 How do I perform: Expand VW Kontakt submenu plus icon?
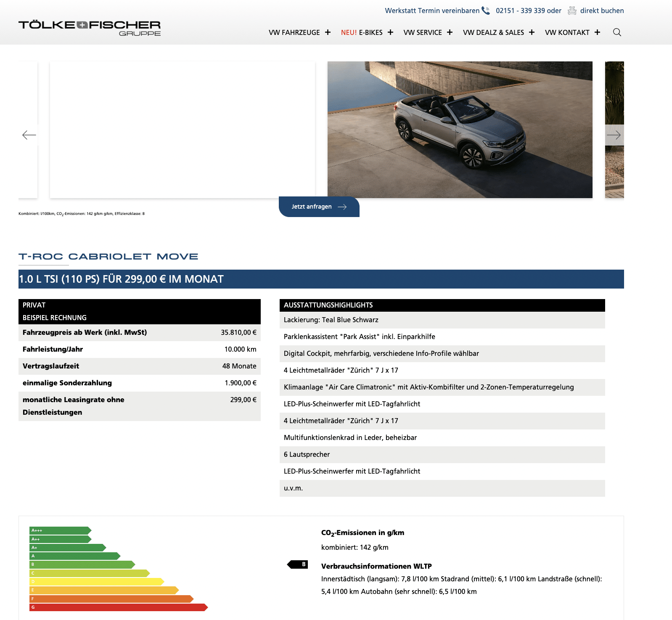pyautogui.click(x=597, y=32)
